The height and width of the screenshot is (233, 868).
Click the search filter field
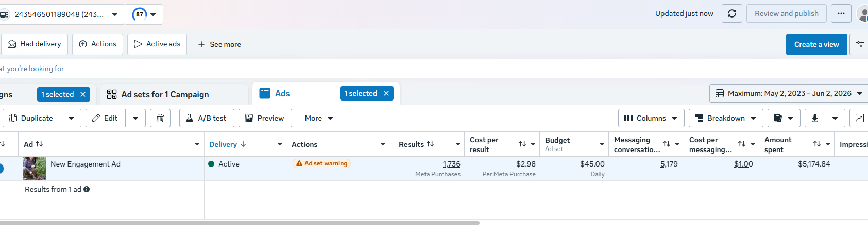coord(434,69)
